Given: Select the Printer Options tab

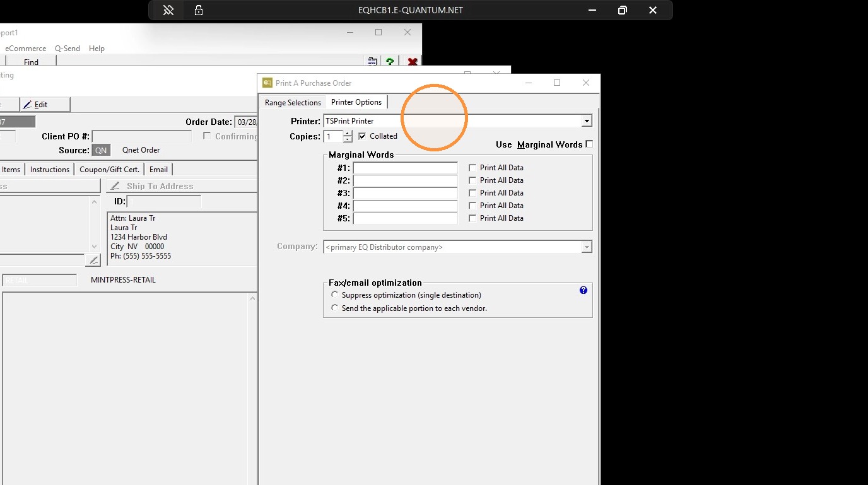Looking at the screenshot, I should (x=356, y=102).
